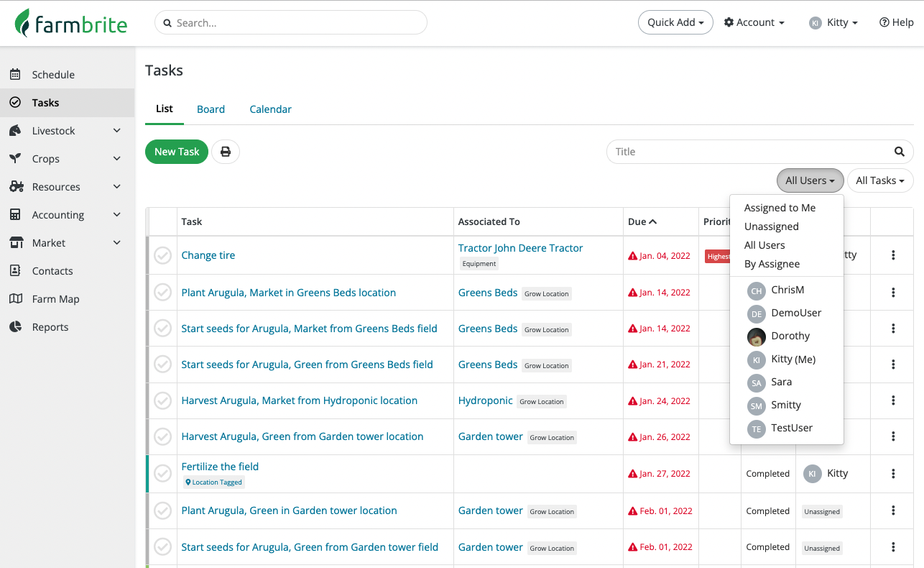Image resolution: width=924 pixels, height=568 pixels.
Task: Create a new task with the New Task button
Action: pyautogui.click(x=176, y=152)
